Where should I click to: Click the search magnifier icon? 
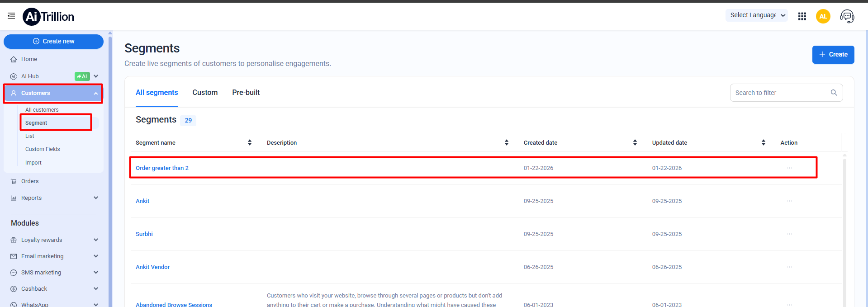pos(834,93)
